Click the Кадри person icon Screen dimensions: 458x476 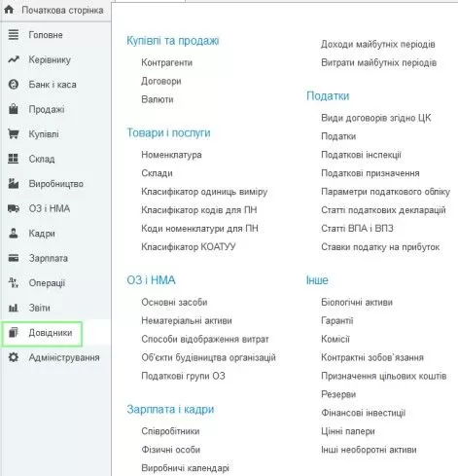tap(14, 233)
